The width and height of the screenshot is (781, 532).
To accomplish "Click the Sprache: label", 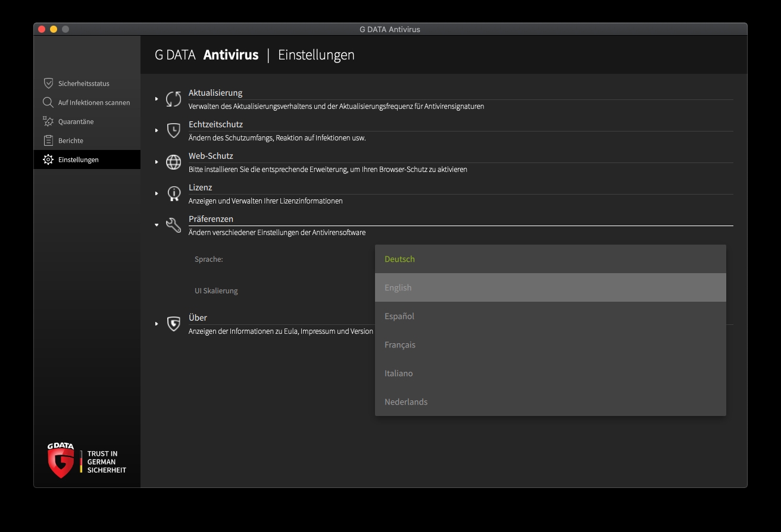I will [209, 259].
